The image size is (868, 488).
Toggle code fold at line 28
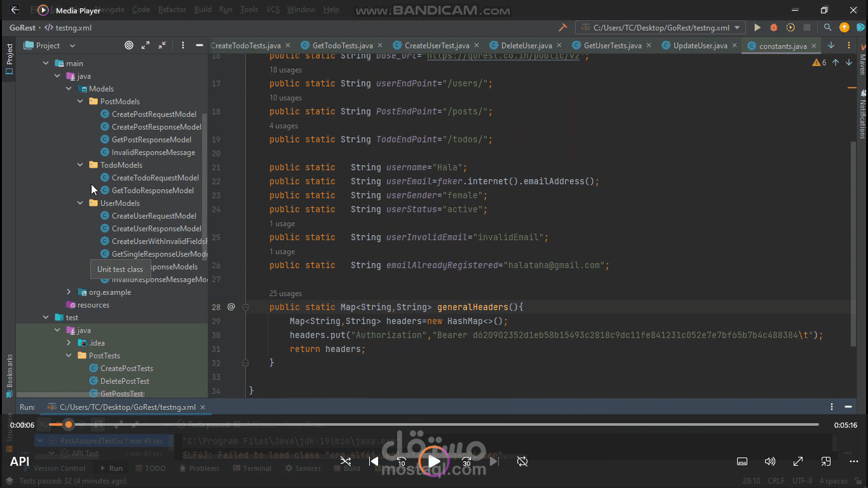[x=246, y=307]
